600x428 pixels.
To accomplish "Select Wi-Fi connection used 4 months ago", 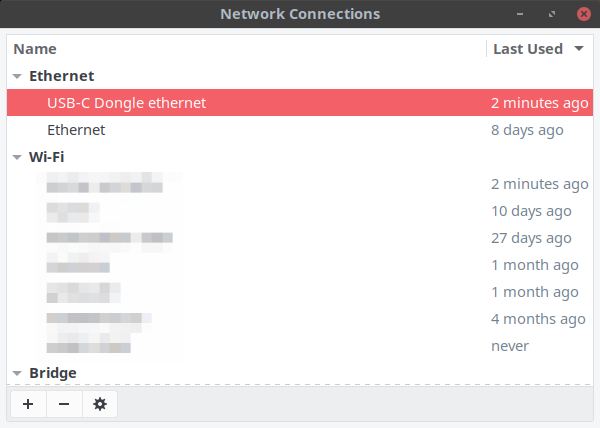I will pyautogui.click(x=300, y=319).
